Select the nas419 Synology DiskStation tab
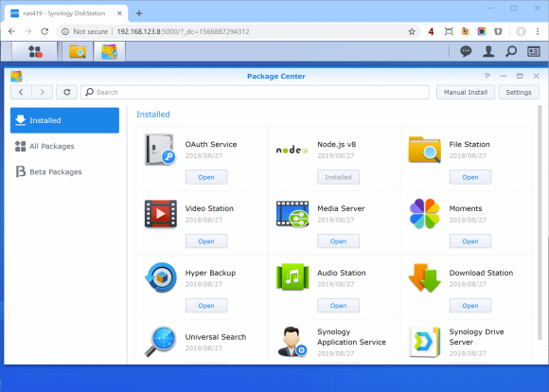Image resolution: width=549 pixels, height=392 pixels. (66, 13)
